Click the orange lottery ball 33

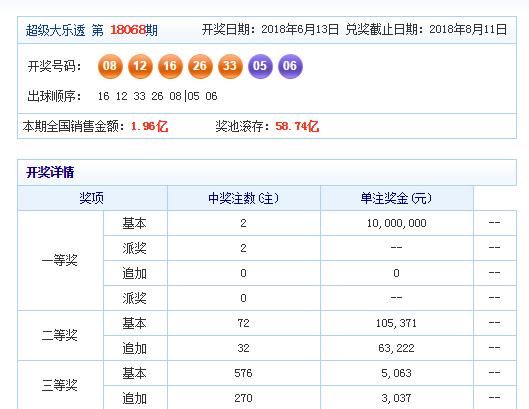tap(230, 66)
